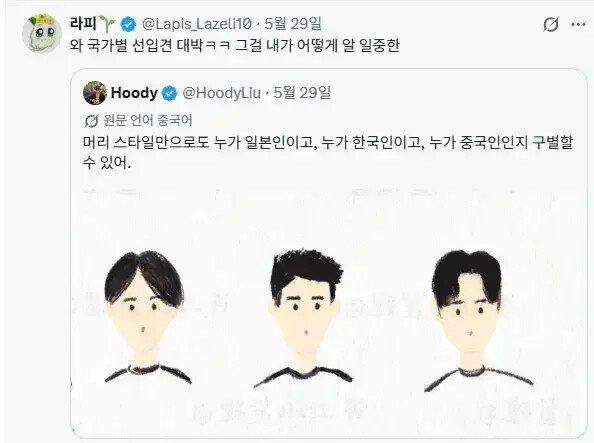Open Hoody's small profile picture

tap(95, 92)
